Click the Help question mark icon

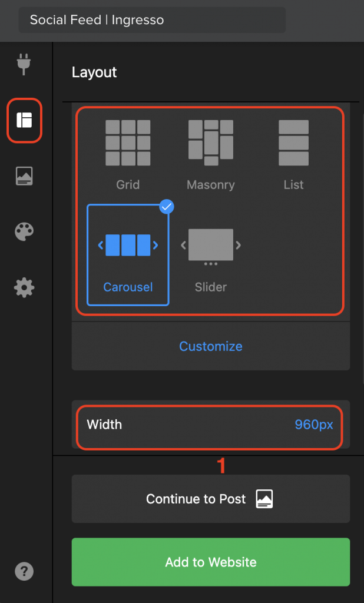24,571
